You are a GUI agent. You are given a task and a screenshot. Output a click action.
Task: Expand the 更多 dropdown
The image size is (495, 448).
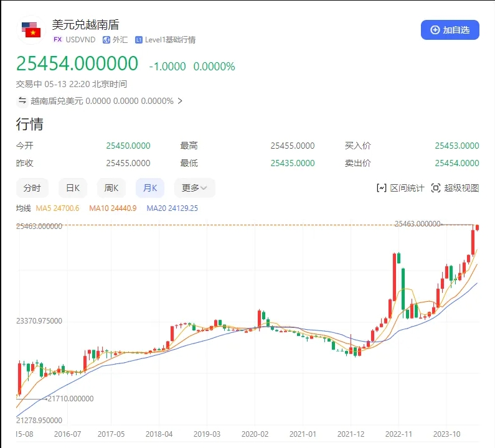(x=194, y=188)
